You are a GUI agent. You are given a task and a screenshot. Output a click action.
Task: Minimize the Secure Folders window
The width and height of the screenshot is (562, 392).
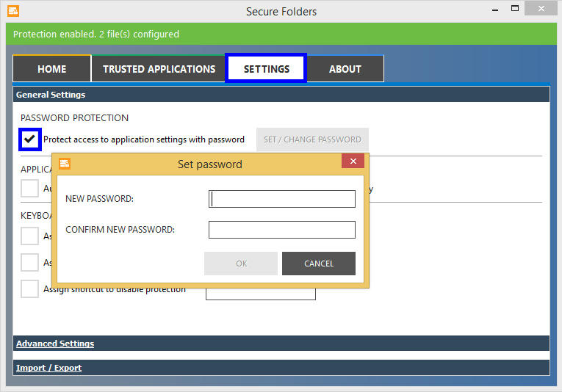point(495,10)
